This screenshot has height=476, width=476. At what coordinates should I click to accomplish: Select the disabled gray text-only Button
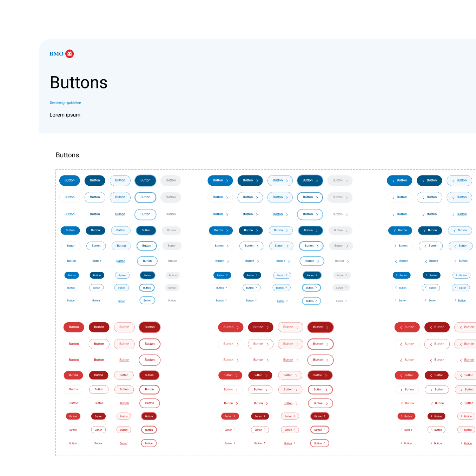pos(171,214)
